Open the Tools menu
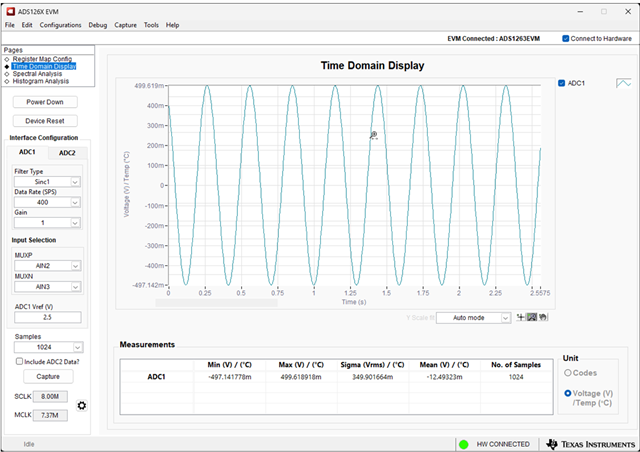This screenshot has width=640, height=452. tap(151, 25)
